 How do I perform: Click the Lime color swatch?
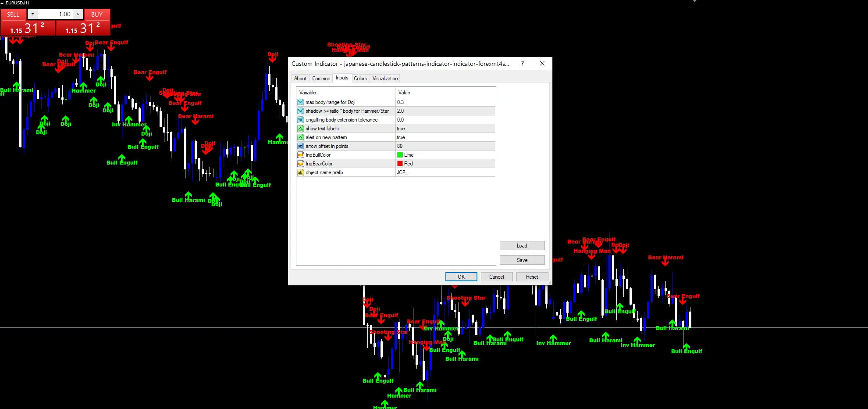(x=400, y=155)
